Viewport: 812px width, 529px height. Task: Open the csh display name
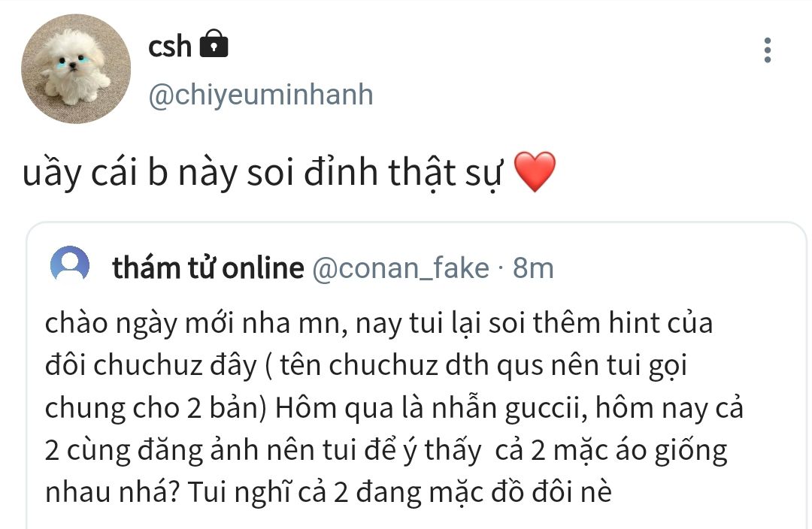tap(170, 47)
